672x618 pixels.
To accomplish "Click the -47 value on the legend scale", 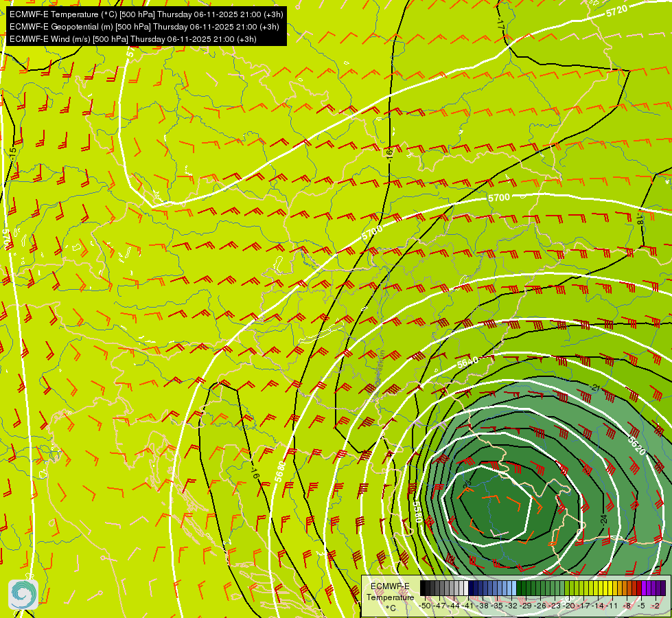I will pyautogui.click(x=440, y=606).
